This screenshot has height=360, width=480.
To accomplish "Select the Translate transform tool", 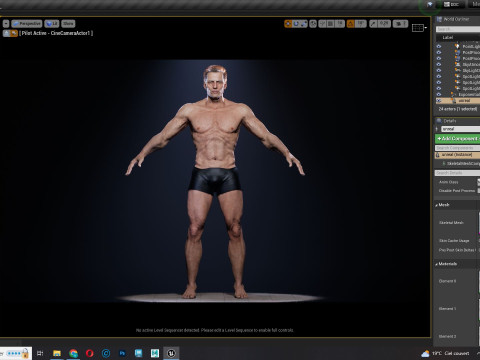I will (x=288, y=24).
